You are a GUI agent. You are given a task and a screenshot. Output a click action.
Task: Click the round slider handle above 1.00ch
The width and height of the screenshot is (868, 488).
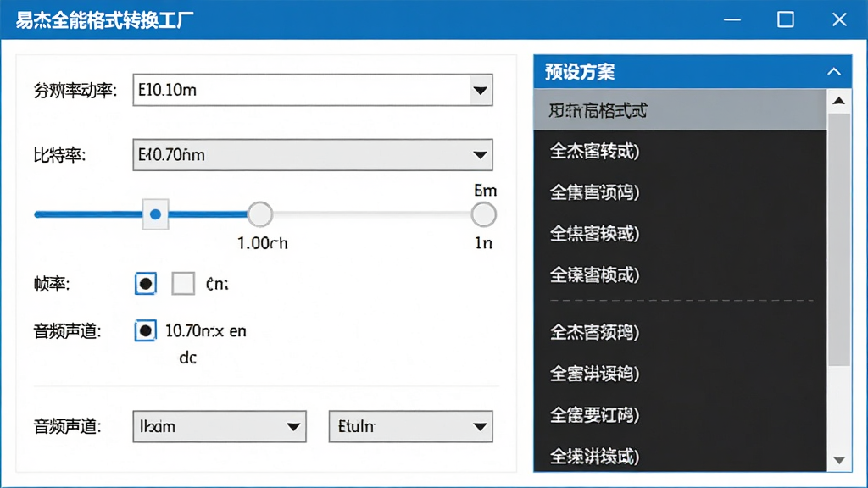(259, 214)
